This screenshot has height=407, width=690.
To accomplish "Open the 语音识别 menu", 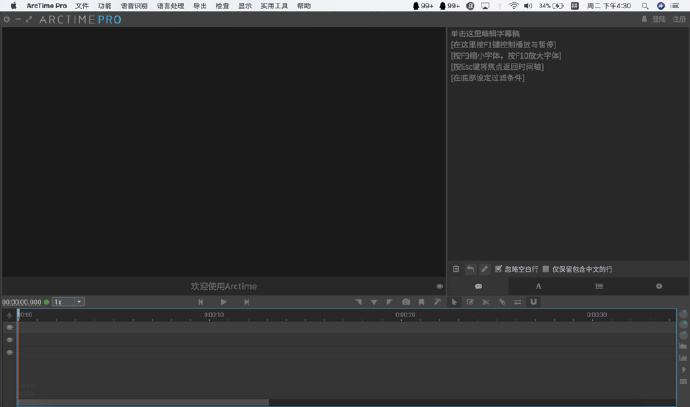I will point(134,6).
